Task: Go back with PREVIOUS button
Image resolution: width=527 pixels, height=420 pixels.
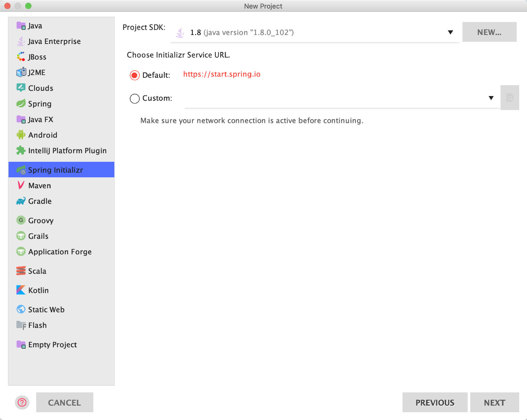Action: (x=435, y=402)
